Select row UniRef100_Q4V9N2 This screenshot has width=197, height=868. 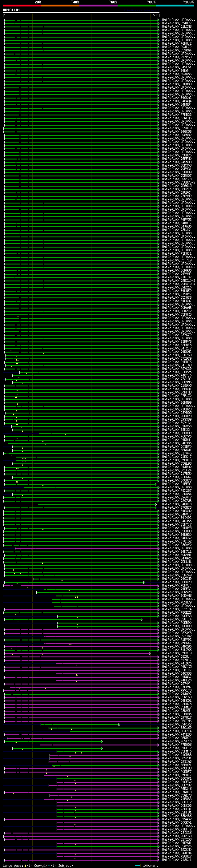tap(177, 274)
